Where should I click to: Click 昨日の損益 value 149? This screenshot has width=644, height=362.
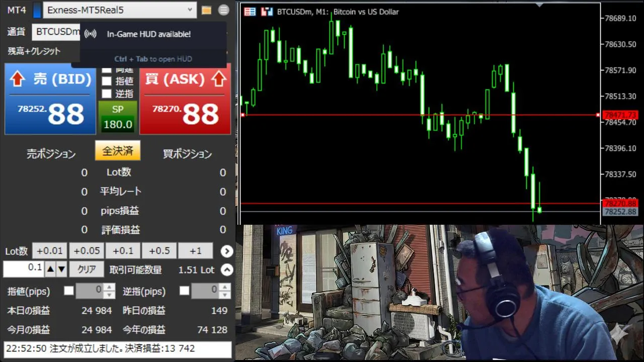(x=219, y=311)
